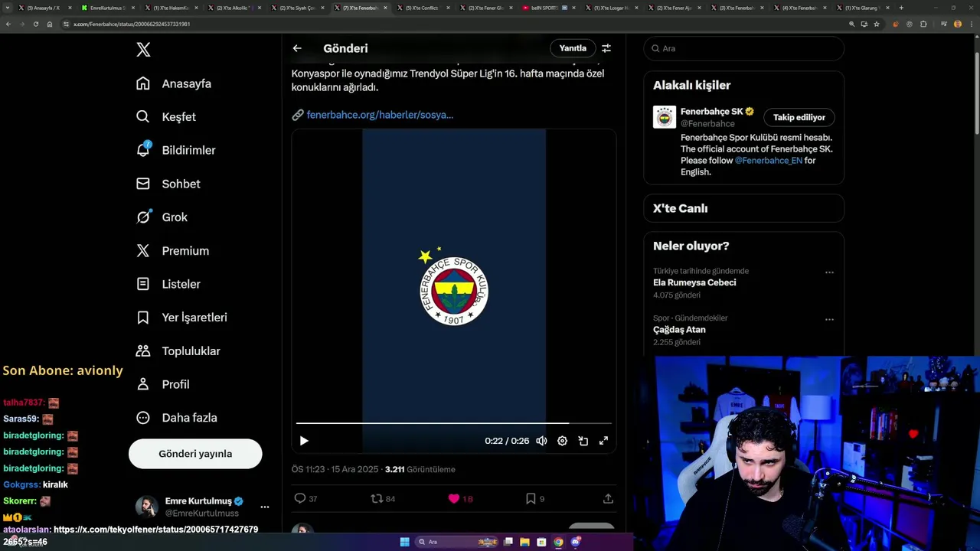Open video settings gear

562,441
